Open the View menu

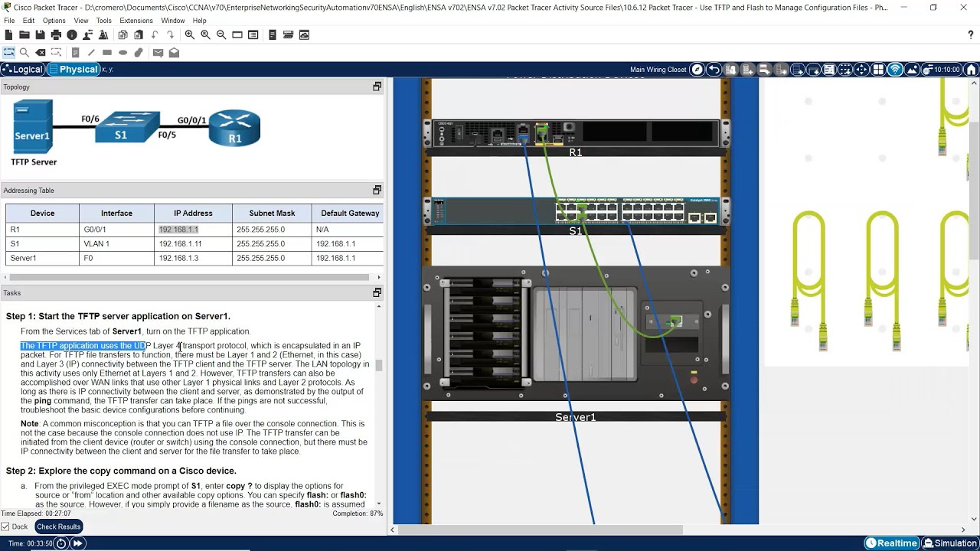point(81,21)
